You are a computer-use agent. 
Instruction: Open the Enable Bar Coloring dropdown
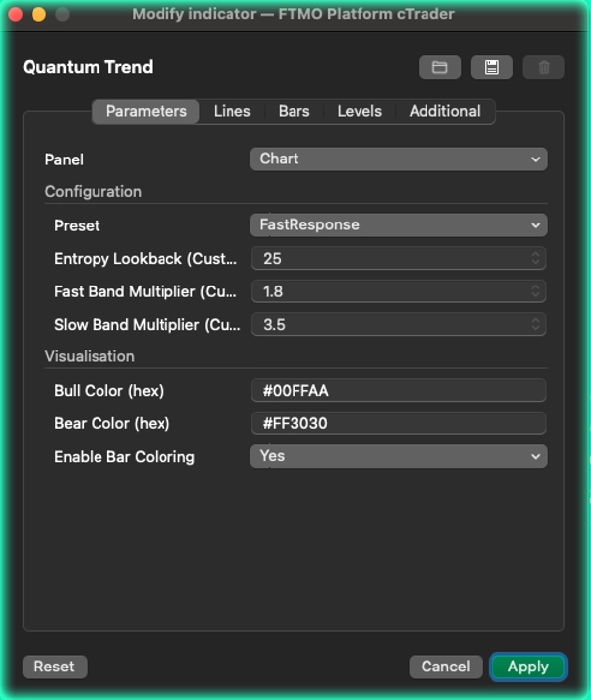[x=399, y=456]
